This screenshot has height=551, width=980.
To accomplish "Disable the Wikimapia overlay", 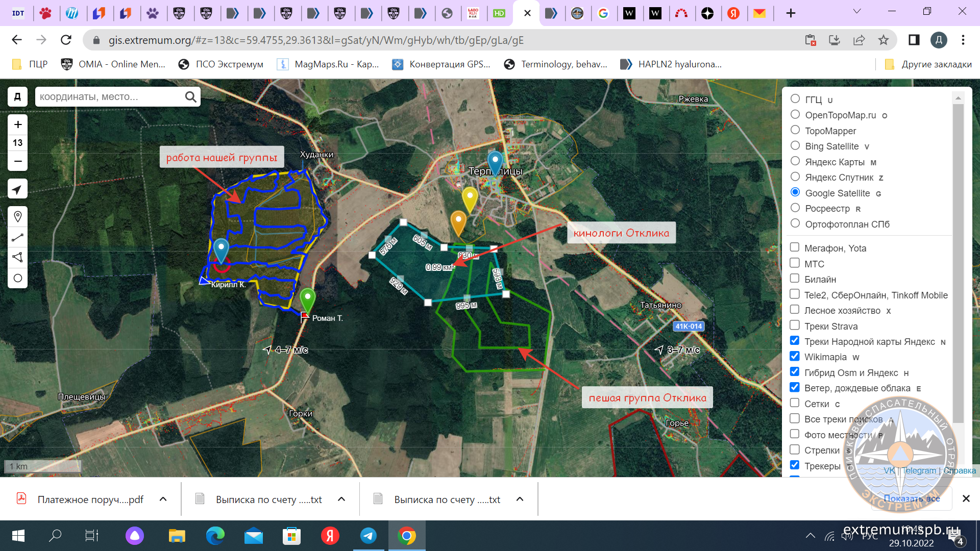I will pyautogui.click(x=795, y=357).
